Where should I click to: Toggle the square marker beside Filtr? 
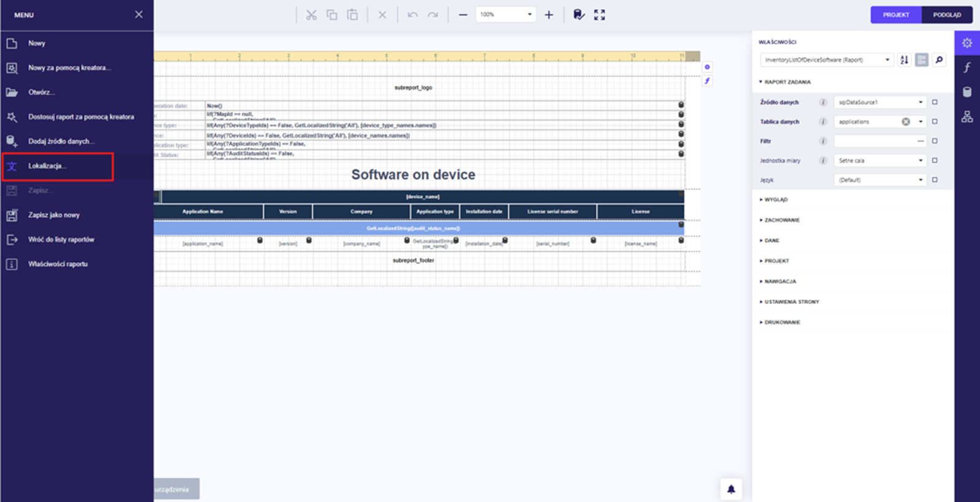935,141
